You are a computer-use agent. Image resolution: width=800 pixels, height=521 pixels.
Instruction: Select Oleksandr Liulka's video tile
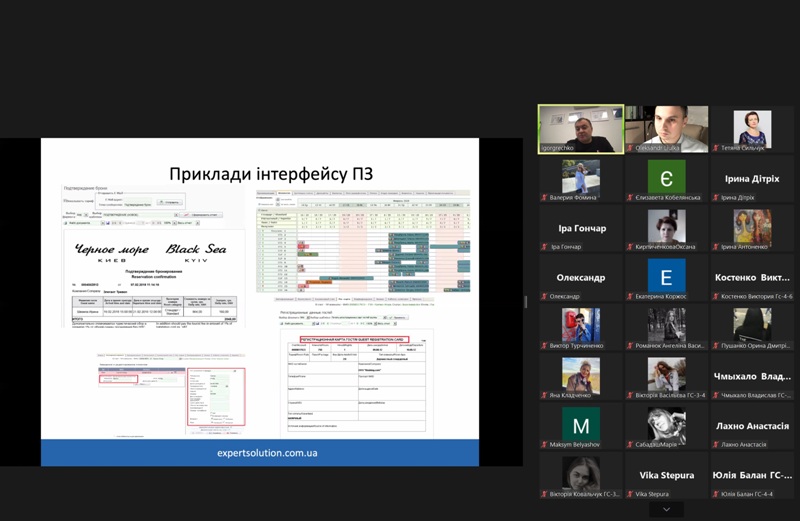tap(666, 129)
